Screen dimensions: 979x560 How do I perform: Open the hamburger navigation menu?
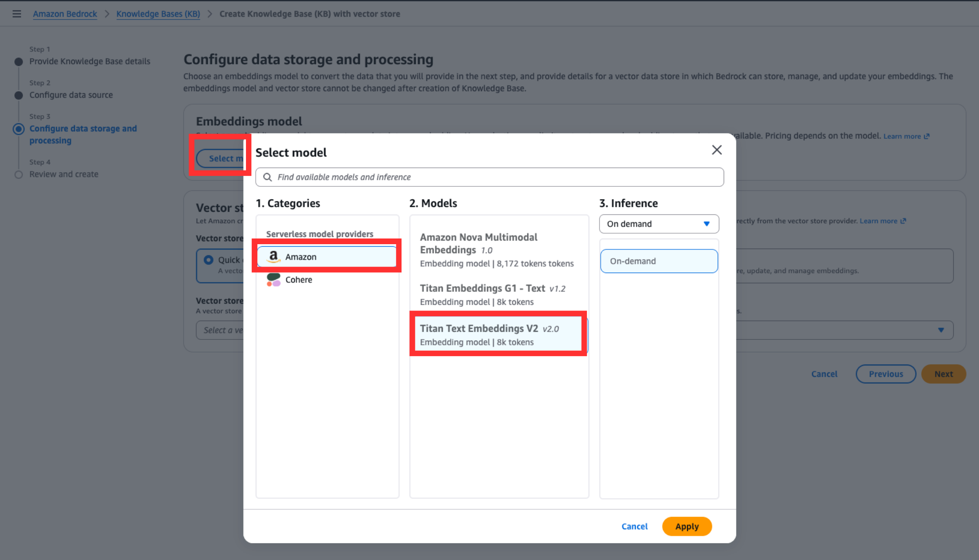coord(17,14)
